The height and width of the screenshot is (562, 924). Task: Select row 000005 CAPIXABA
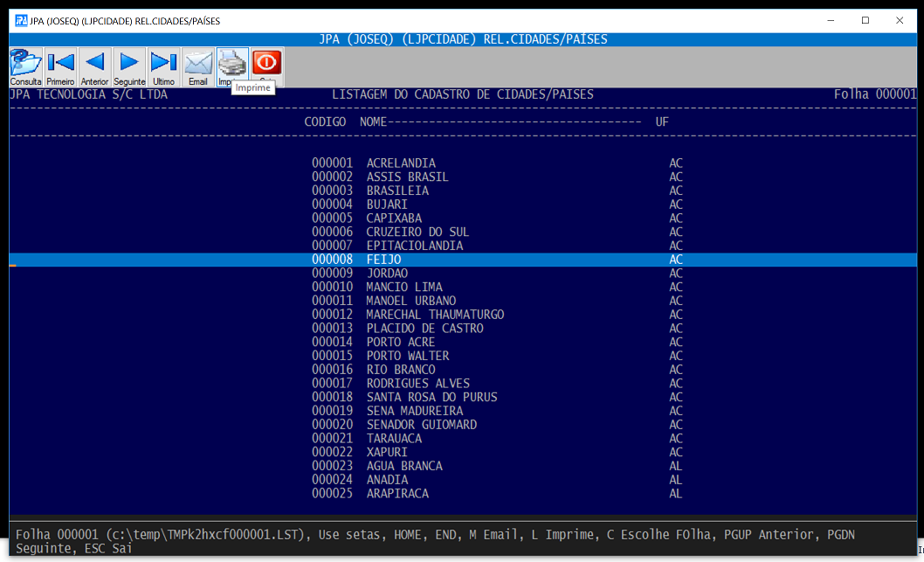(463, 219)
